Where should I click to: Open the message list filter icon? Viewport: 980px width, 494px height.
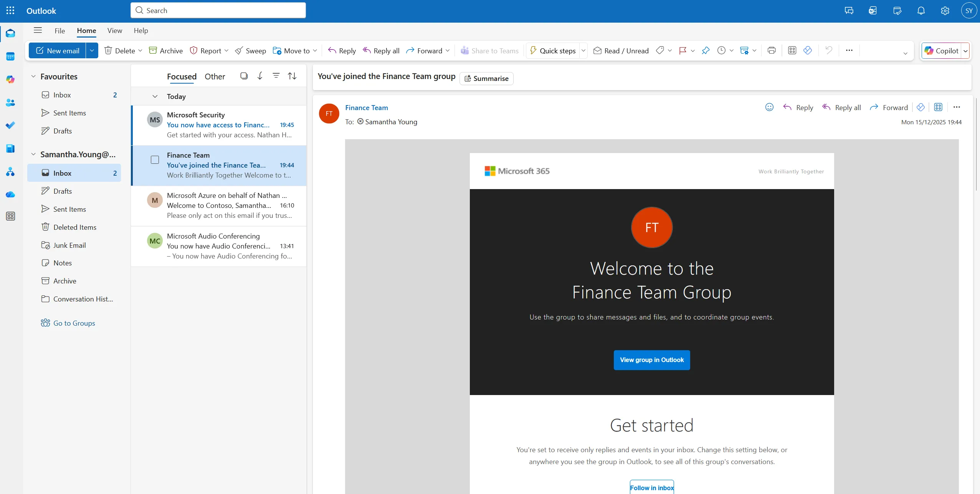click(276, 76)
